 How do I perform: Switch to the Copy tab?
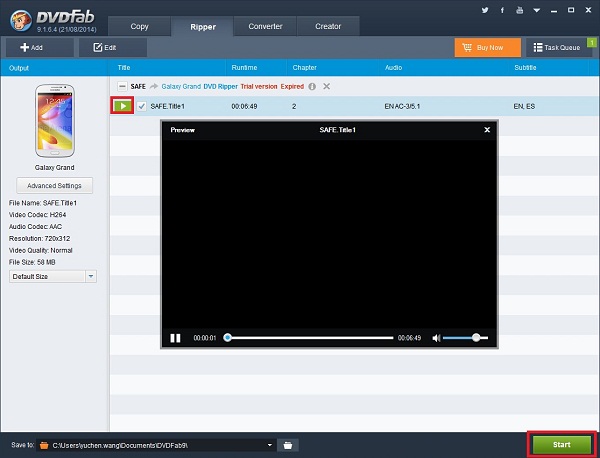point(139,26)
